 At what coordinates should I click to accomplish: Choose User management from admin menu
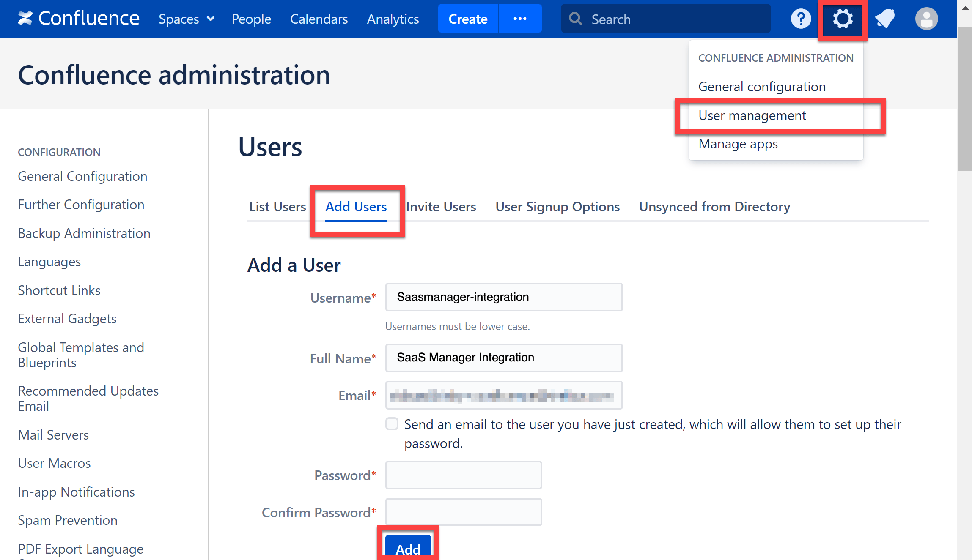pyautogui.click(x=752, y=115)
